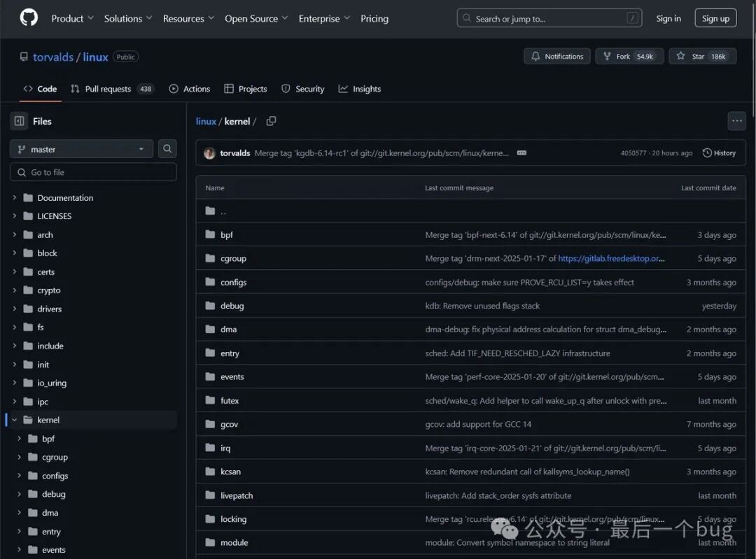Viewport: 756px width, 559px height.
Task: Open the Solutions menu dropdown
Action: pos(128,18)
